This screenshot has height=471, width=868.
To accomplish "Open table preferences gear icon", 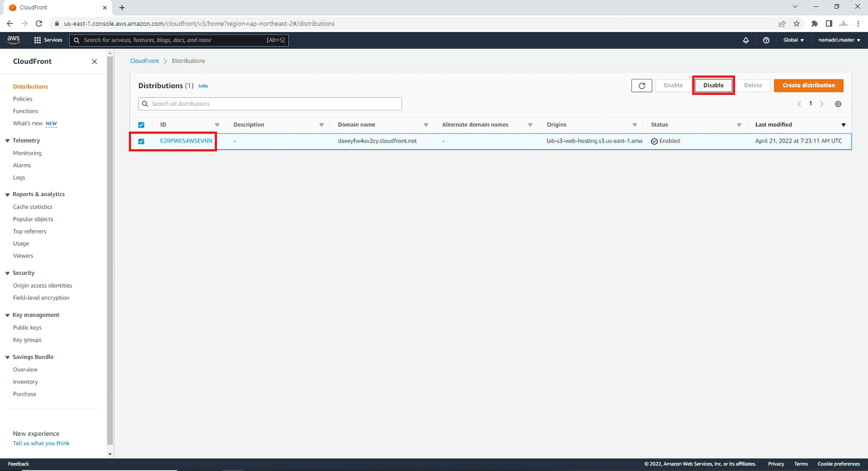I will (x=838, y=104).
